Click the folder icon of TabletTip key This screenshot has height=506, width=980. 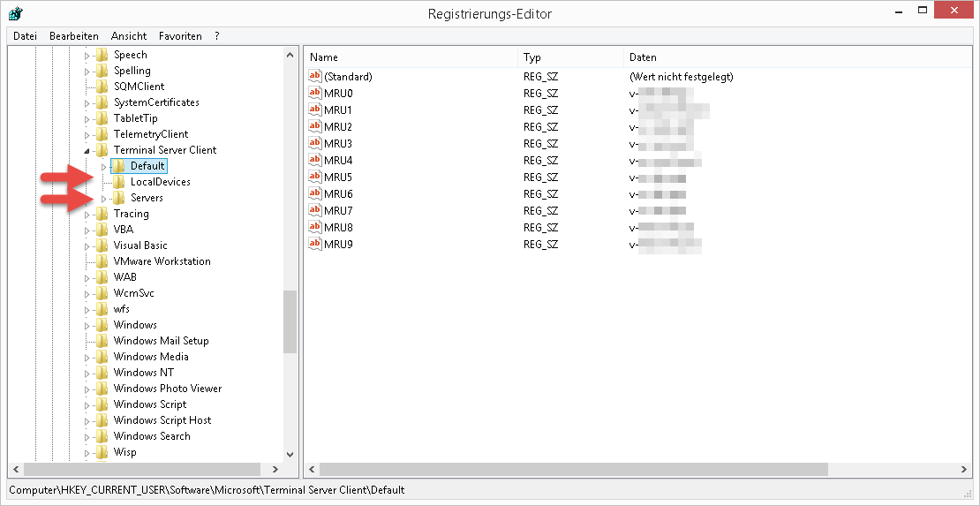click(x=102, y=118)
